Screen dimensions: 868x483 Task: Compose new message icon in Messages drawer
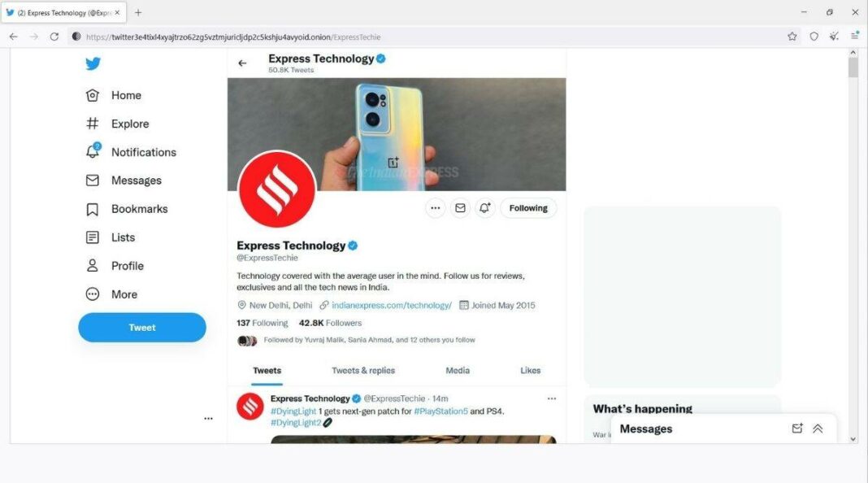[x=797, y=429]
